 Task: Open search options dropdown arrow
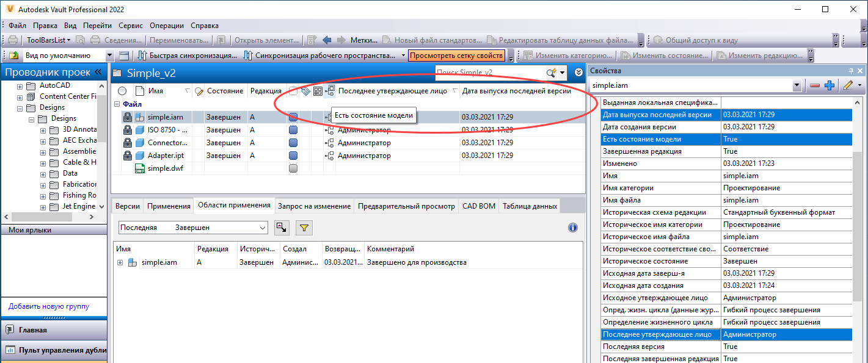(562, 73)
